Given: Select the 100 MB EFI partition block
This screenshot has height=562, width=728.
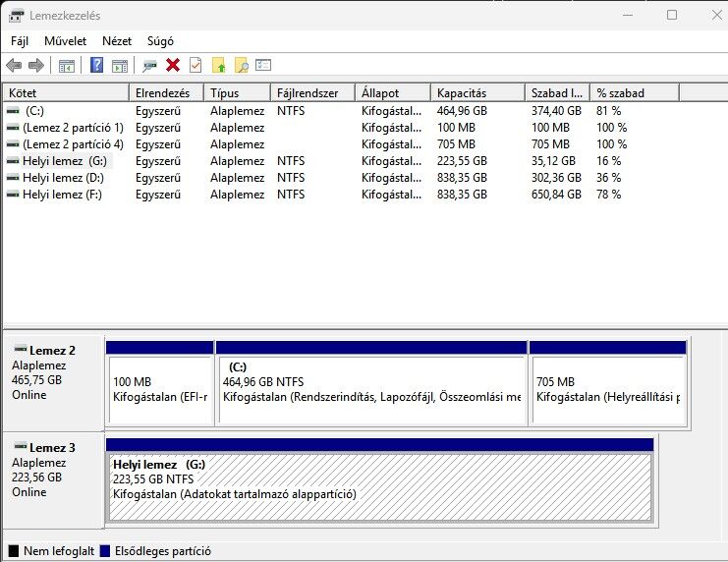Looking at the screenshot, I should coord(160,383).
